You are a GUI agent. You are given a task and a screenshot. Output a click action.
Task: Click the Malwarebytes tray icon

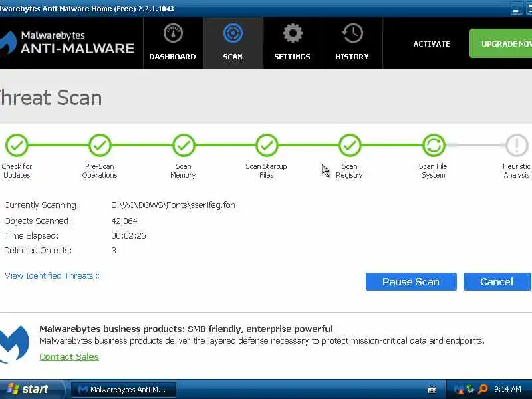458,389
